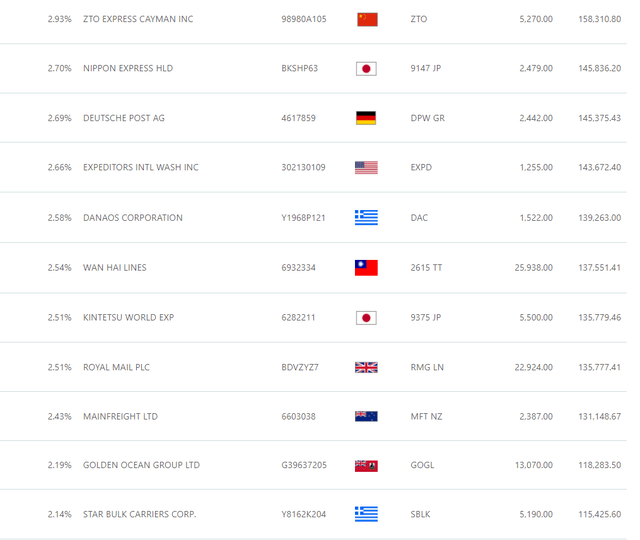Click the Japan flag in Nippon Express row

pos(367,69)
